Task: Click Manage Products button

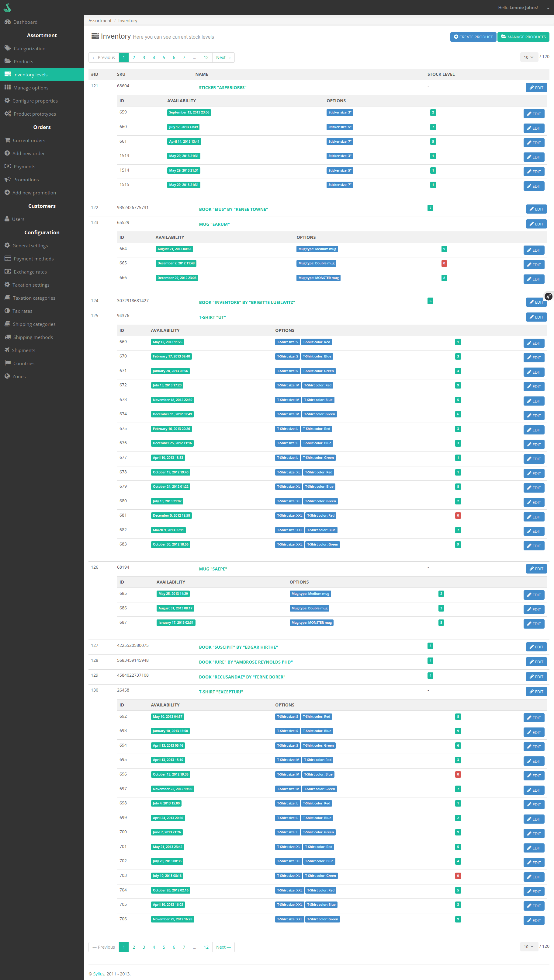Action: tap(523, 37)
